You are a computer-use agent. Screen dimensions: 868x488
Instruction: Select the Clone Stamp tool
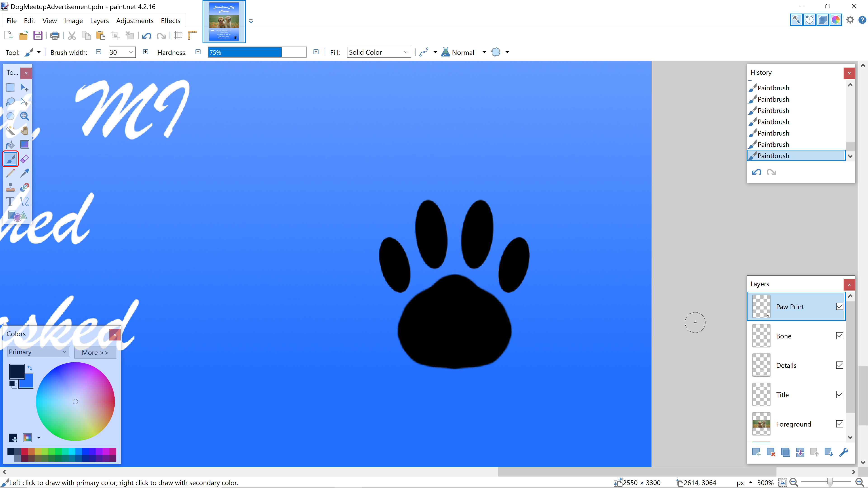coord(10,187)
